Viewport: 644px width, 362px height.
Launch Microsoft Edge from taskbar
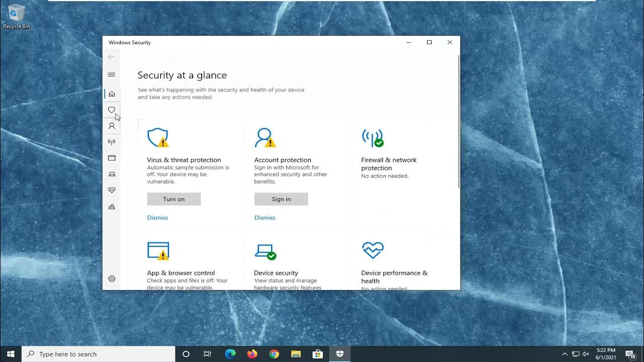(230, 354)
